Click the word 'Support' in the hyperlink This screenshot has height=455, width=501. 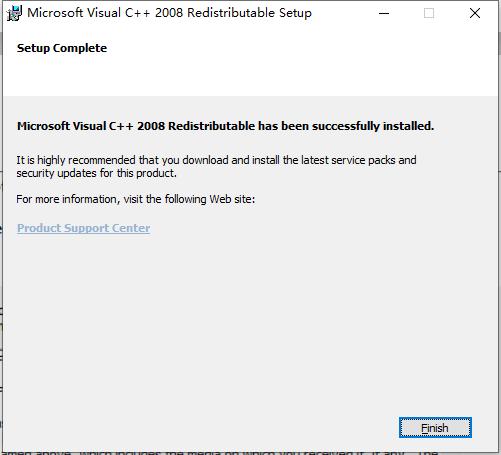tap(86, 228)
